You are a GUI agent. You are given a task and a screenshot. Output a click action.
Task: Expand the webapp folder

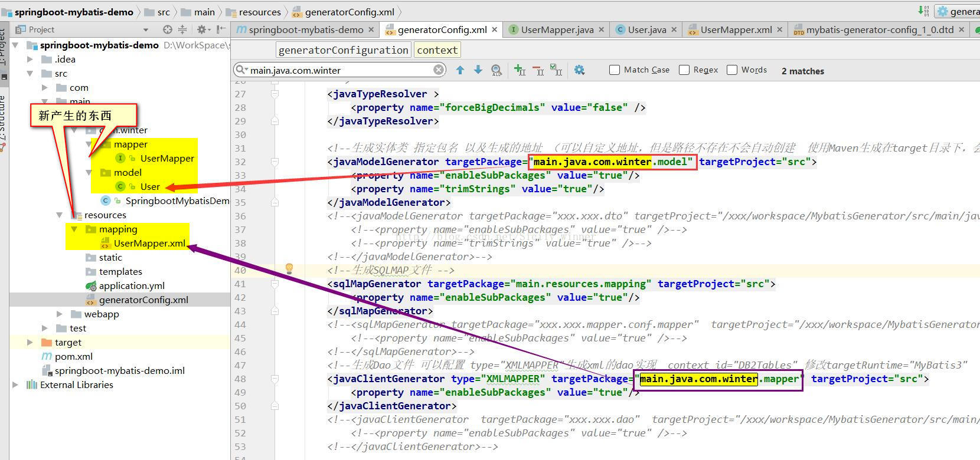coord(60,314)
